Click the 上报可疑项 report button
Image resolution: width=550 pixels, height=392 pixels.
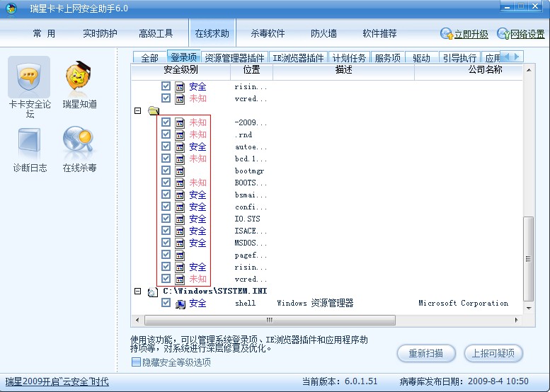(493, 353)
